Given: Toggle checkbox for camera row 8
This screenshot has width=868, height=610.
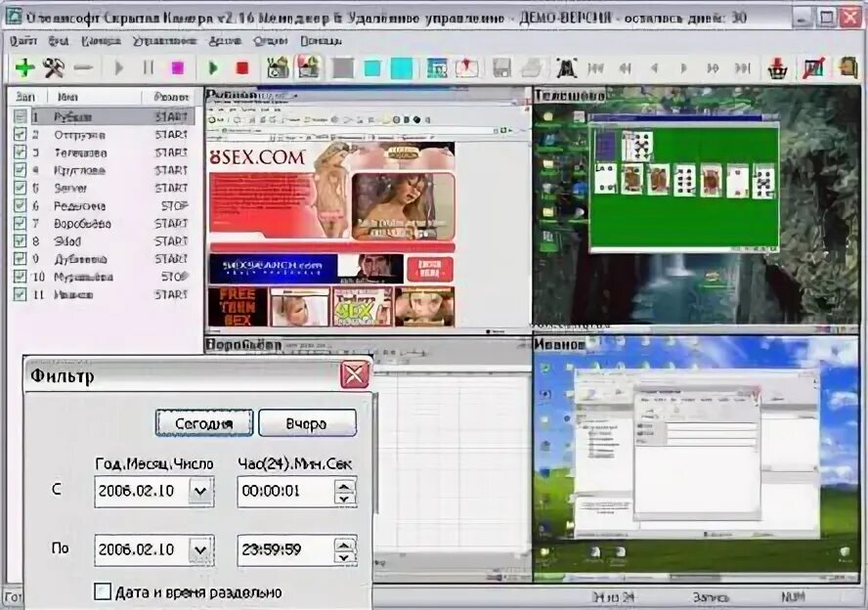Looking at the screenshot, I should (x=20, y=240).
